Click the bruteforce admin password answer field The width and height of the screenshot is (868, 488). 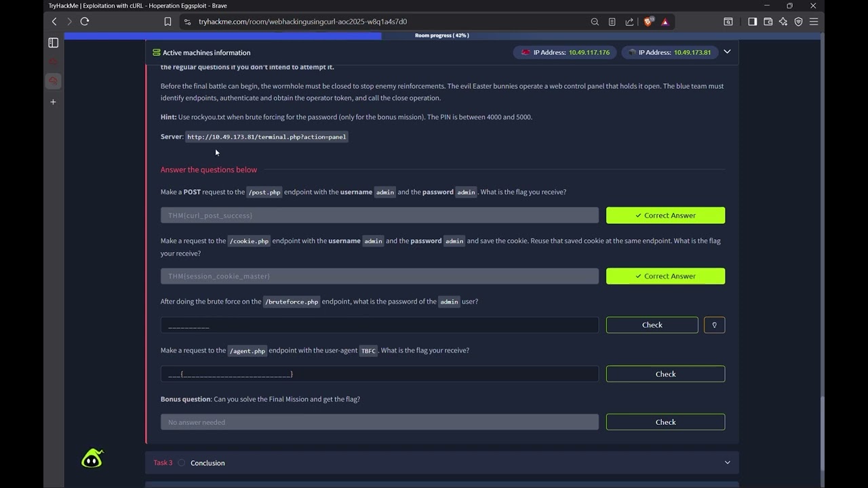pyautogui.click(x=380, y=325)
